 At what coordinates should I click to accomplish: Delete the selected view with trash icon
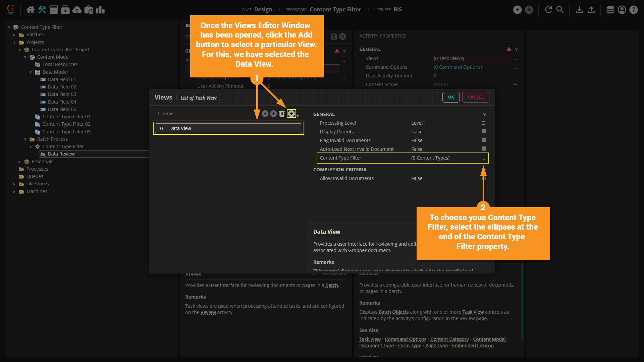point(282,114)
